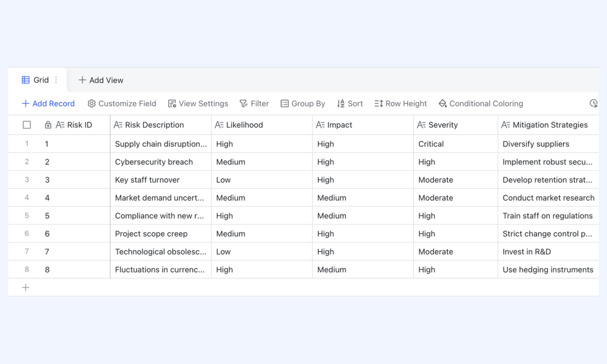The width and height of the screenshot is (607, 364).
Task: Select the Likelihood column header
Action: (x=262, y=125)
